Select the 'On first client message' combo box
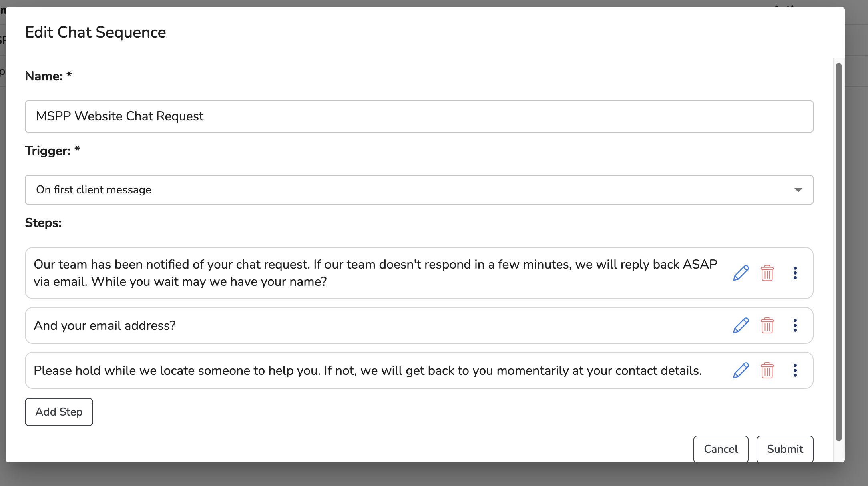Screen dimensions: 868x486 point(400,190)
